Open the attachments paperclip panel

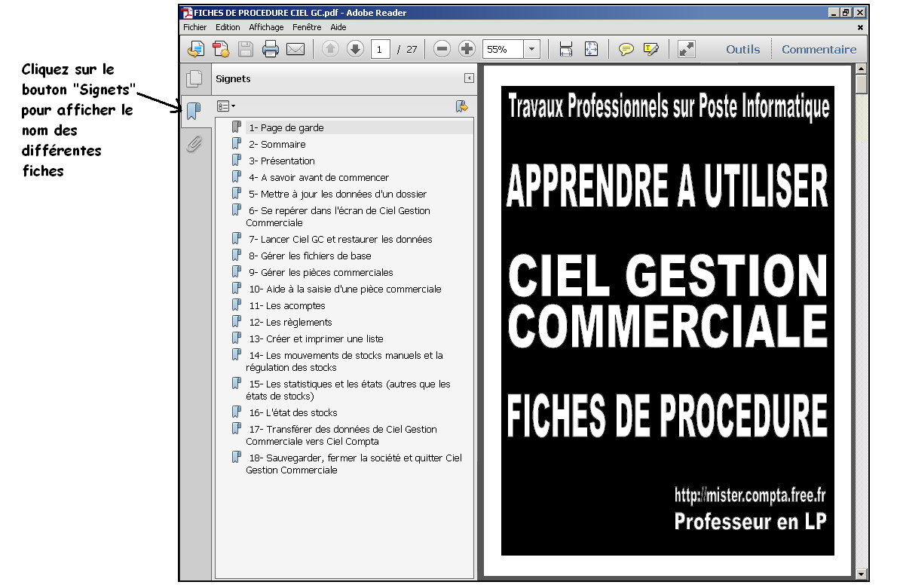coord(194,143)
